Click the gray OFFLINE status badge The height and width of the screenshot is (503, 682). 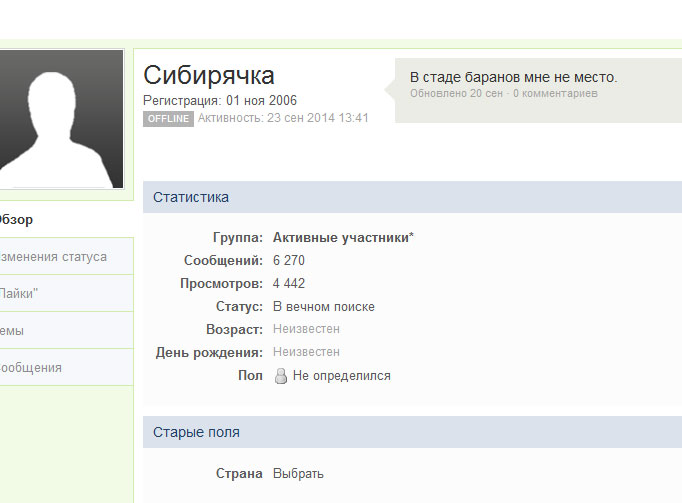pos(168,118)
